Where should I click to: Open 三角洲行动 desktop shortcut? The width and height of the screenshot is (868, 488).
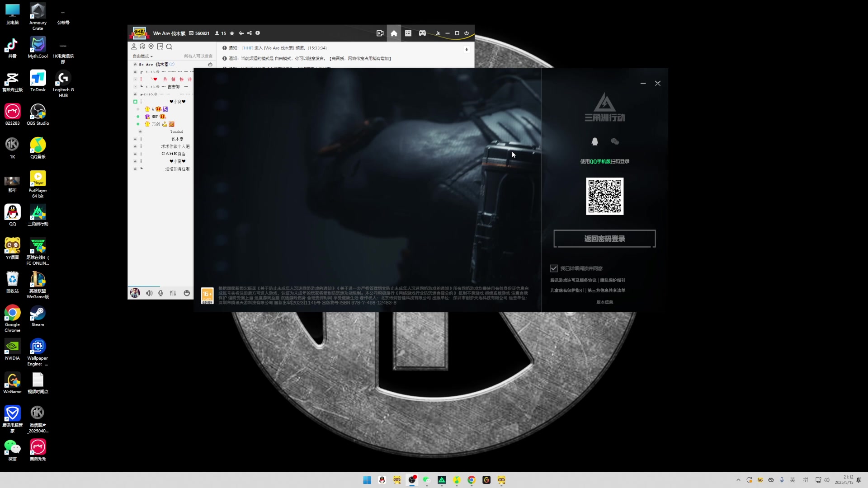click(38, 215)
